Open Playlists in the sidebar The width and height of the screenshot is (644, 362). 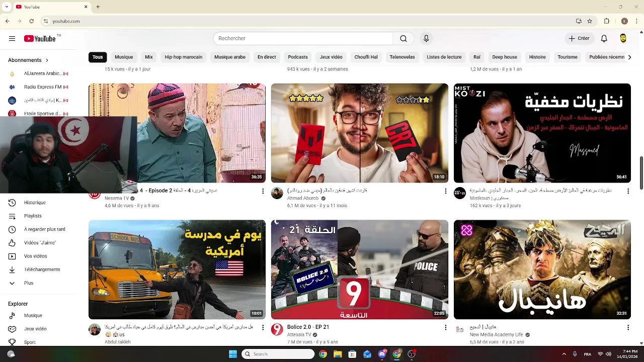coord(33,216)
